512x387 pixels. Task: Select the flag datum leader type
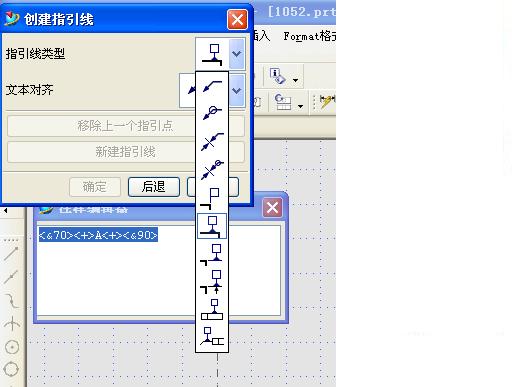coord(211,198)
